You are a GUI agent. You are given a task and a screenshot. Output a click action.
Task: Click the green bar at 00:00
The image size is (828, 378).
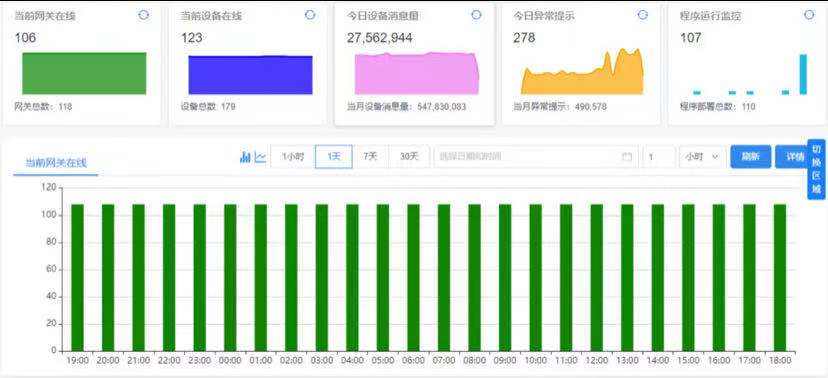click(x=230, y=278)
